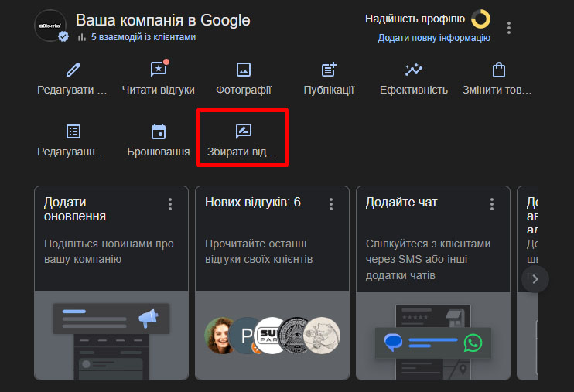Click the Редагувати label

pyautogui.click(x=72, y=90)
